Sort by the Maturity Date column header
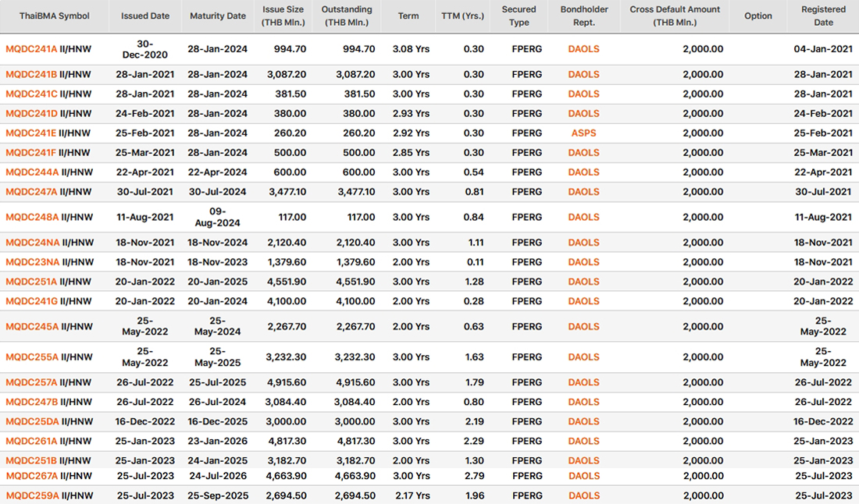859x504 pixels. (x=218, y=16)
